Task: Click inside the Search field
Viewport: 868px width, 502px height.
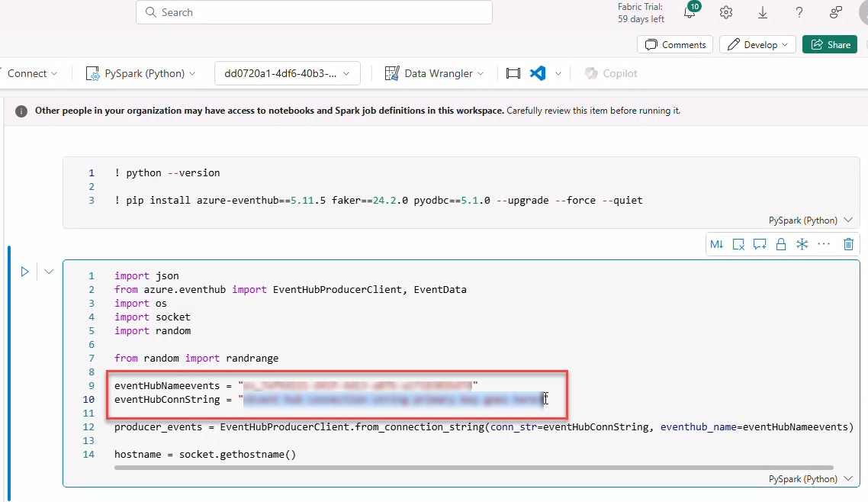Action: 313,12
